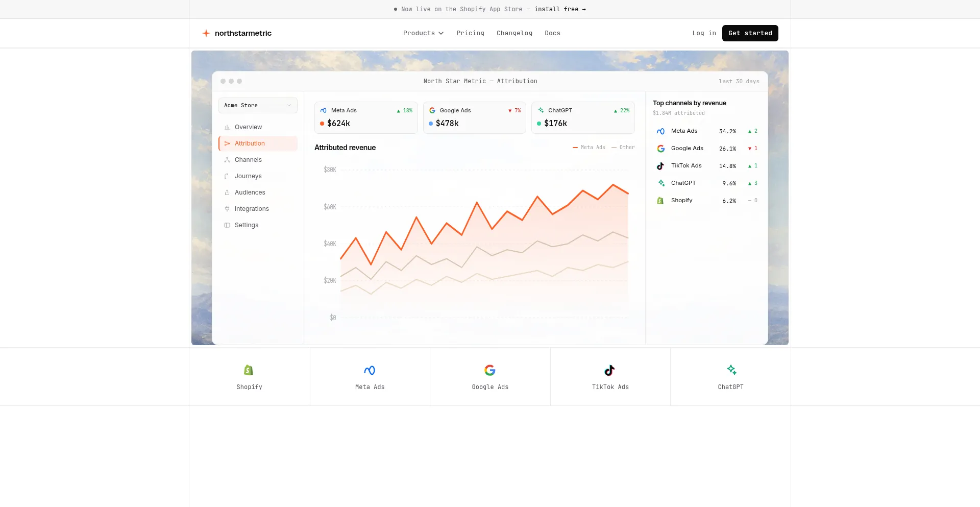Screen dimensions: 980x507
Task: Click the North Star Metric — Attribution title
Action: tap(480, 81)
